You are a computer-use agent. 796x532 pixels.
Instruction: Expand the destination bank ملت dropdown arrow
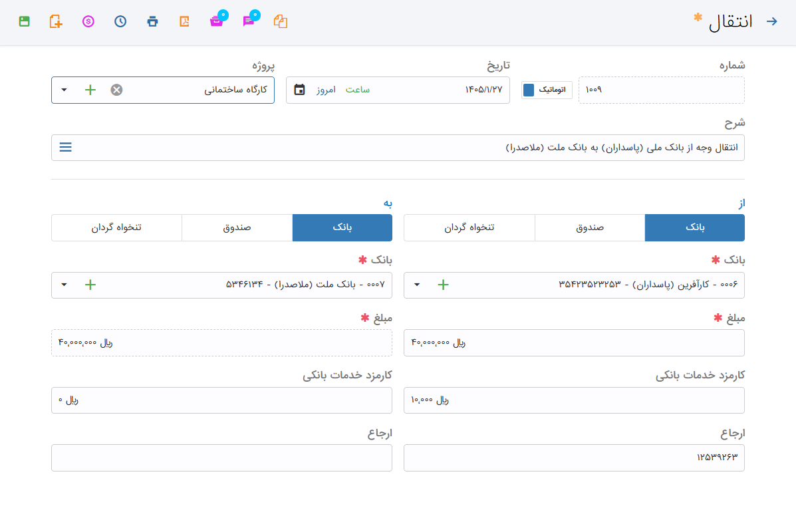[64, 285]
